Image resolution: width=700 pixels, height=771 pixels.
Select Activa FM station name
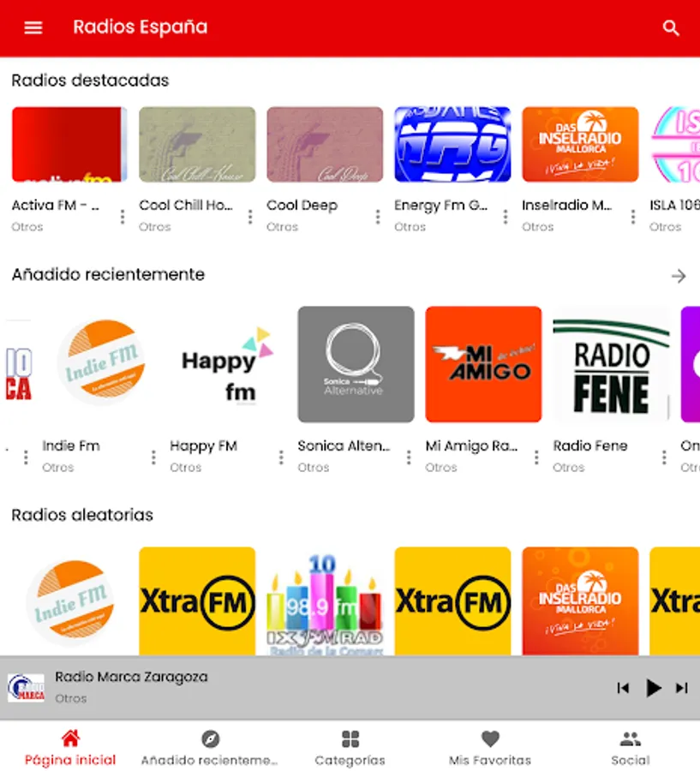click(56, 205)
